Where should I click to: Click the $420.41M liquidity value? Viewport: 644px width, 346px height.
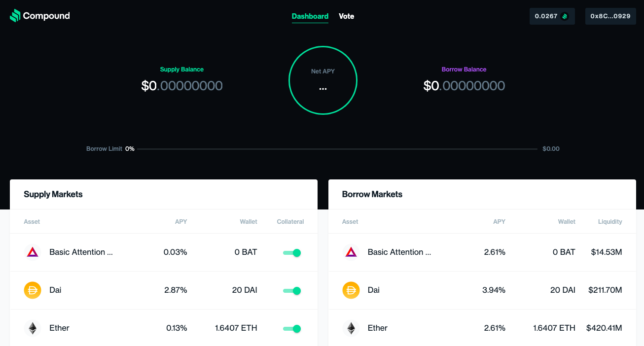point(604,328)
